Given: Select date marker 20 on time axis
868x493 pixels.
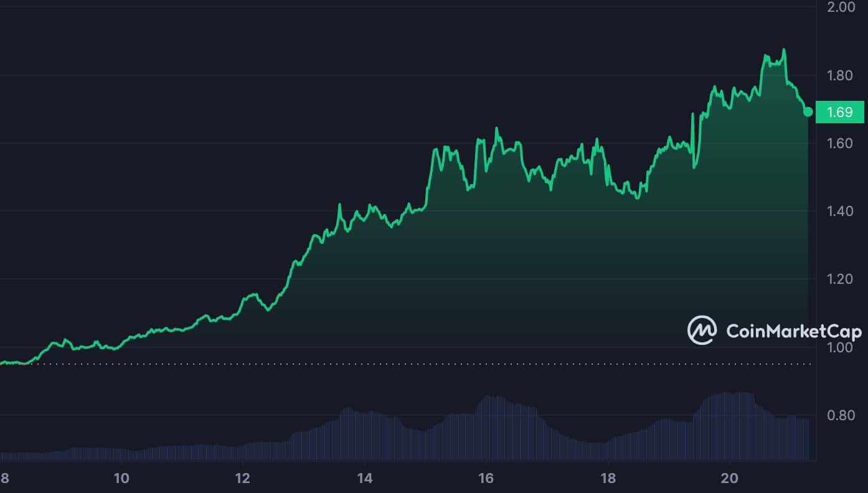Looking at the screenshot, I should pos(730,478).
